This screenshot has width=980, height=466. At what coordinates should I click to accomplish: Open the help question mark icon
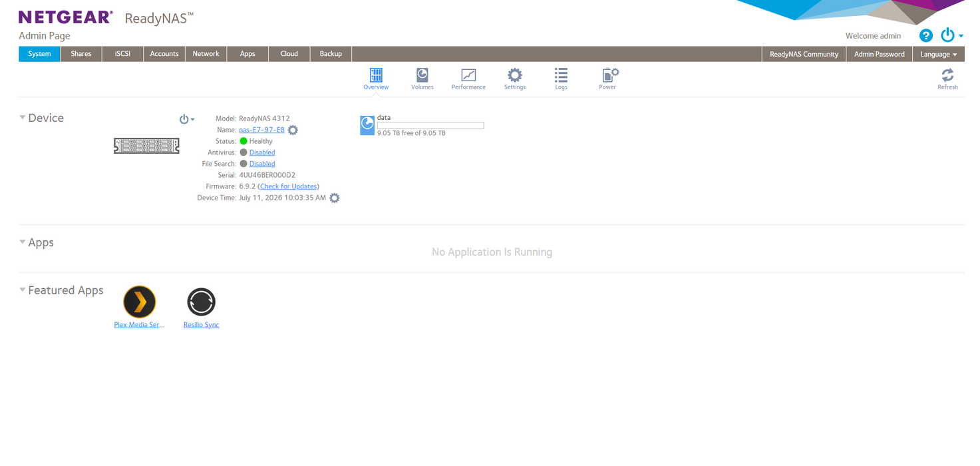tap(925, 36)
